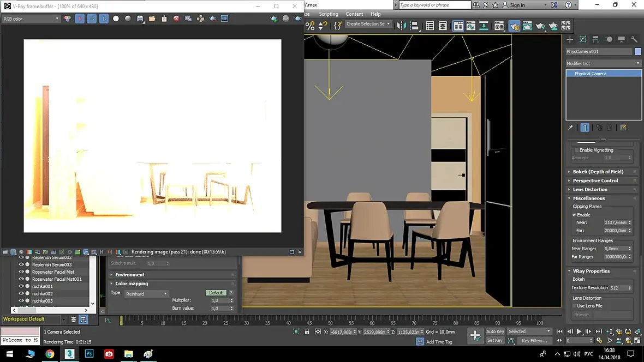644x362 pixels.
Task: Open the Reinhard color mapping type dropdown
Action: (147, 293)
